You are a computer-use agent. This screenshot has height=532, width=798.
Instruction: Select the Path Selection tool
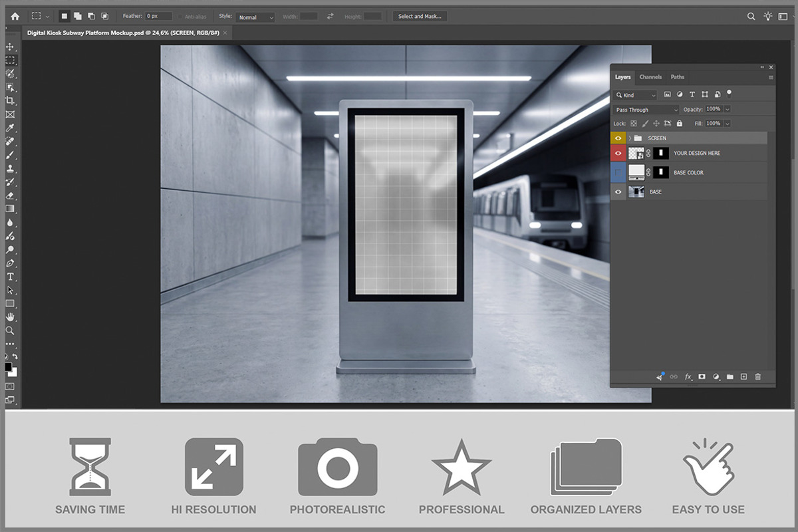point(10,290)
